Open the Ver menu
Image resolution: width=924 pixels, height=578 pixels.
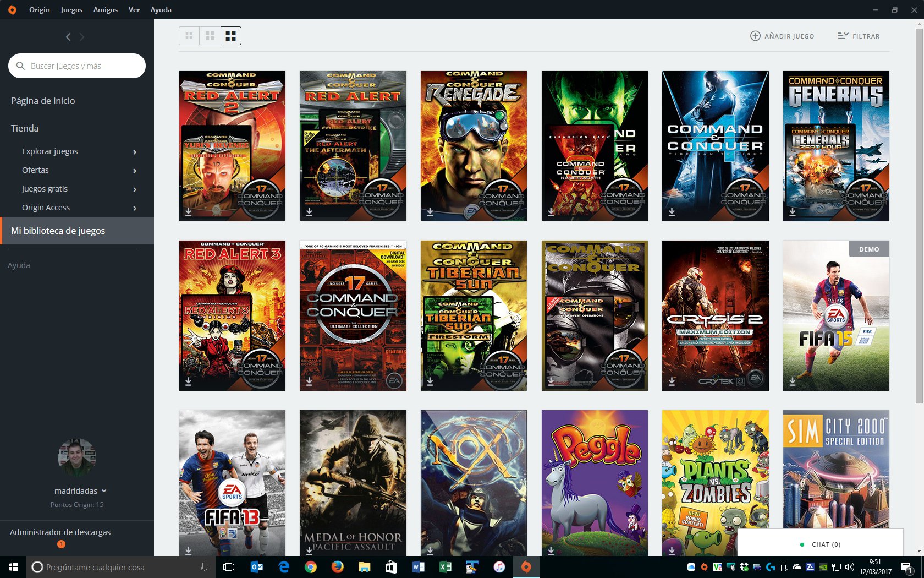[x=134, y=10]
